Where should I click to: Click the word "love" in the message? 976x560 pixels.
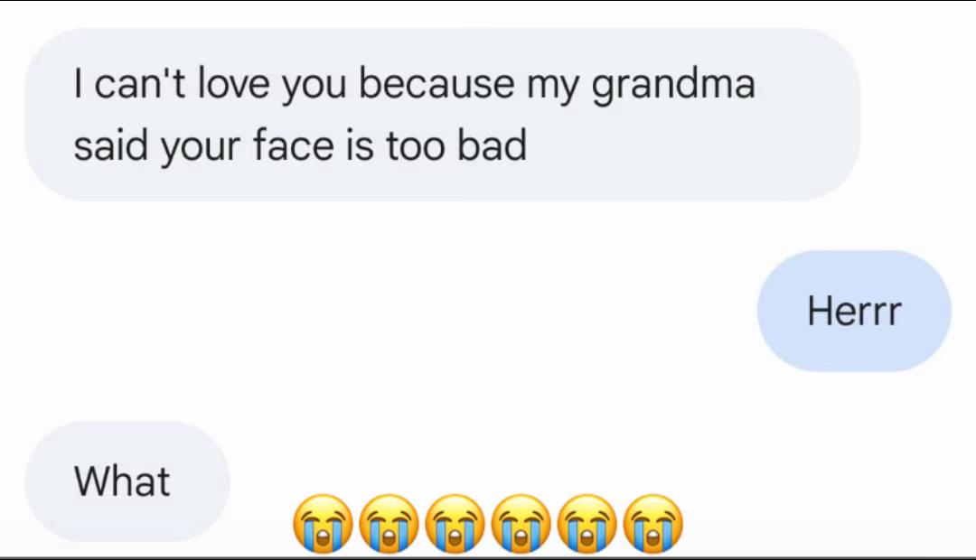[x=234, y=84]
